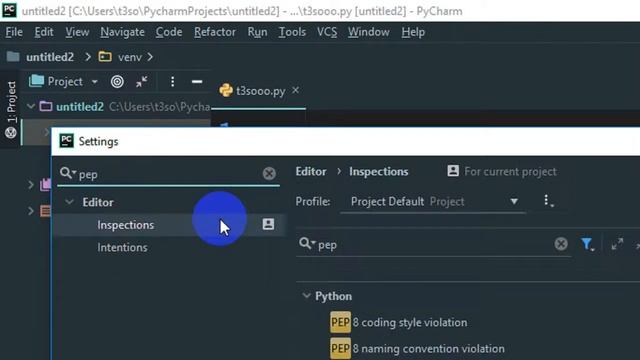Select PEP 8 coding style violation inspection
This screenshot has width=640, height=360.
coord(399,322)
